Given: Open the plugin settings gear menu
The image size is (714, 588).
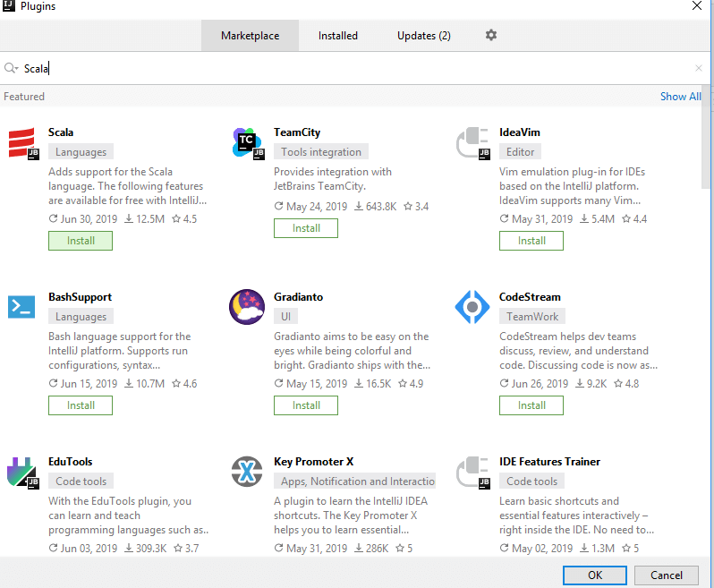Looking at the screenshot, I should click(490, 35).
